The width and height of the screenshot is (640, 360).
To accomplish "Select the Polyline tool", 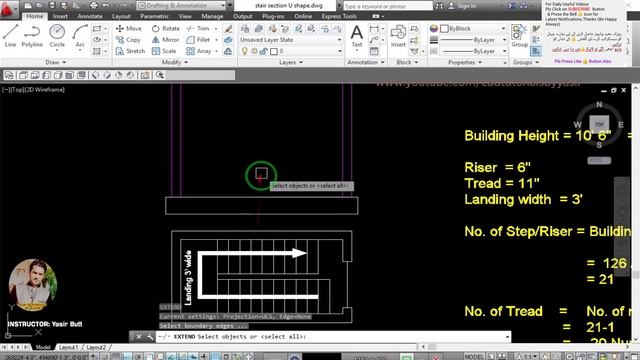I will coord(32,36).
